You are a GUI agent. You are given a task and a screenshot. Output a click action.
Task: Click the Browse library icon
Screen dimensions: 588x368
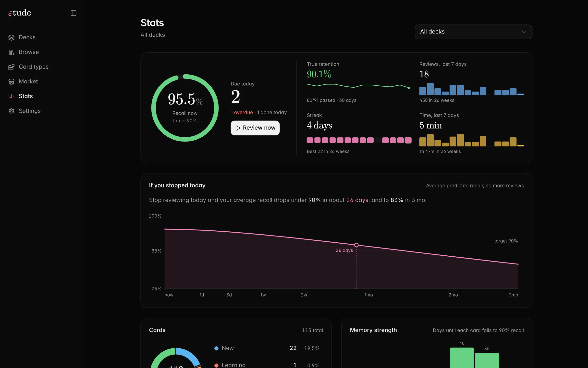click(11, 52)
